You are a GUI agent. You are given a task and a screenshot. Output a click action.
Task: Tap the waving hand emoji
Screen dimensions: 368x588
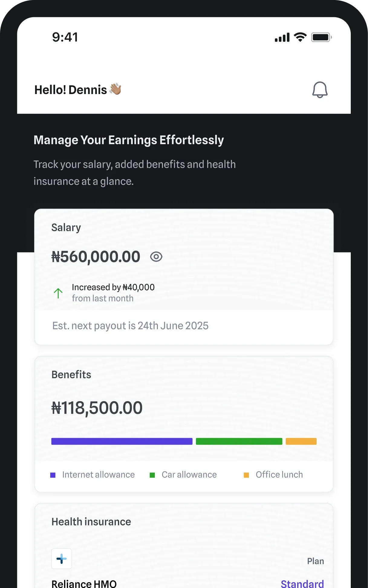pyautogui.click(x=116, y=89)
